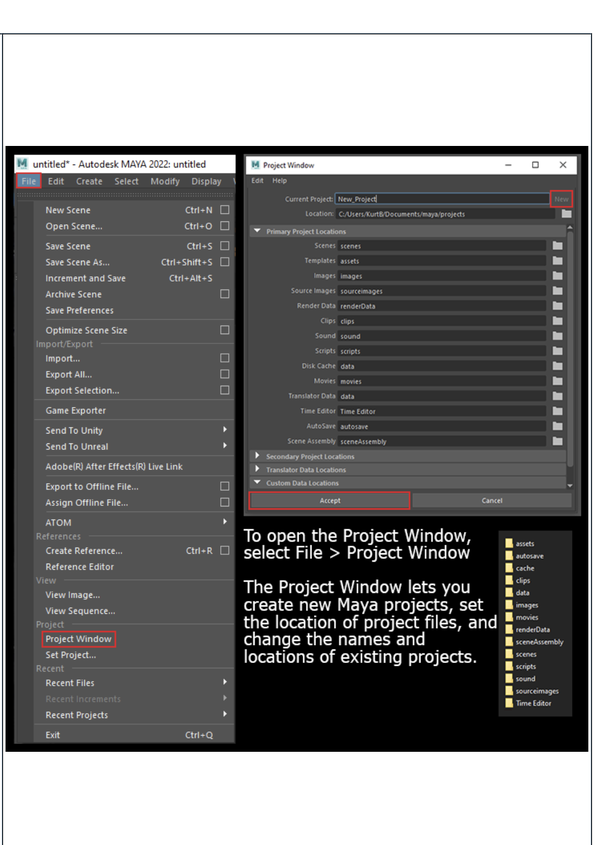
Task: Open the assets folder in folder list
Action: [520, 543]
